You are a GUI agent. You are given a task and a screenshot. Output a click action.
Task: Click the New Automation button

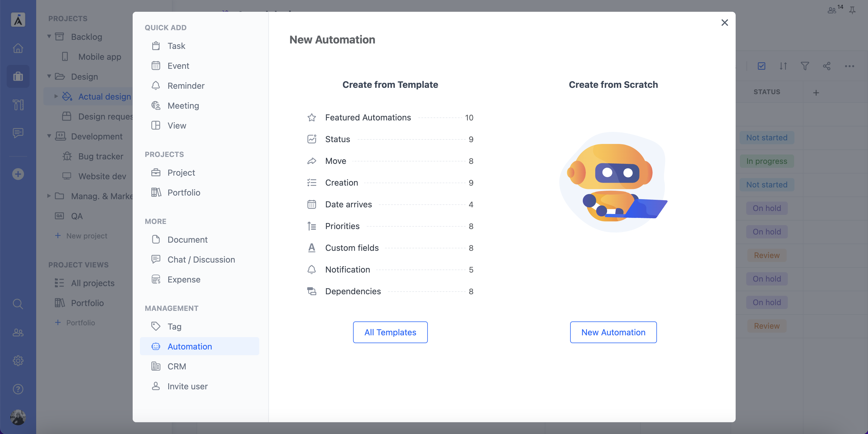pyautogui.click(x=613, y=332)
